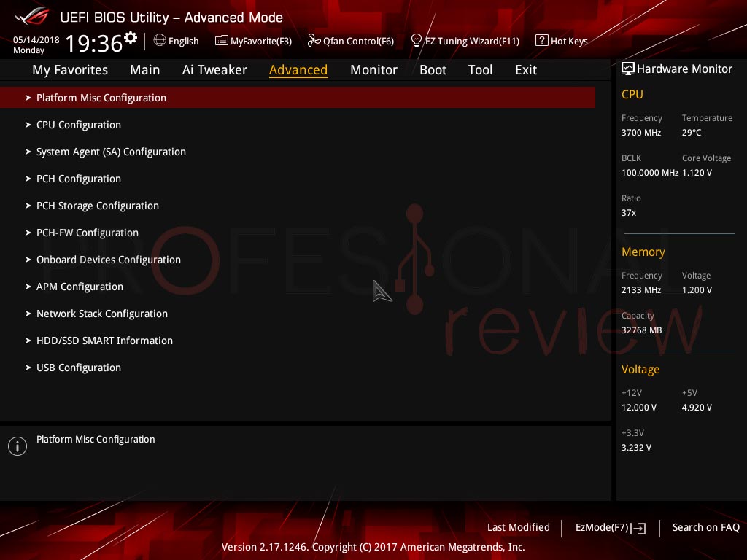Open MyFavorite(F3) list icon
The image size is (747, 560).
pos(222,41)
